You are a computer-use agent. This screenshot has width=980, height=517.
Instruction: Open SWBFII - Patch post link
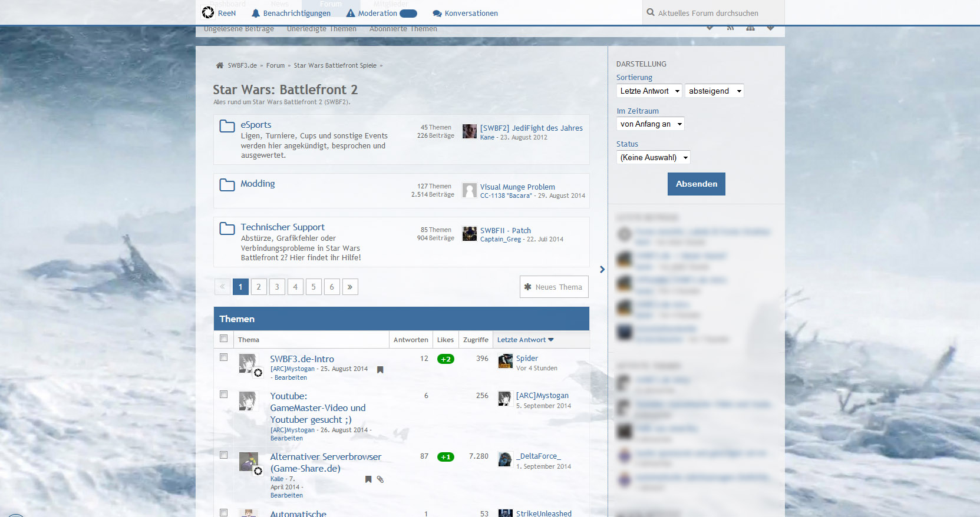[x=505, y=230]
